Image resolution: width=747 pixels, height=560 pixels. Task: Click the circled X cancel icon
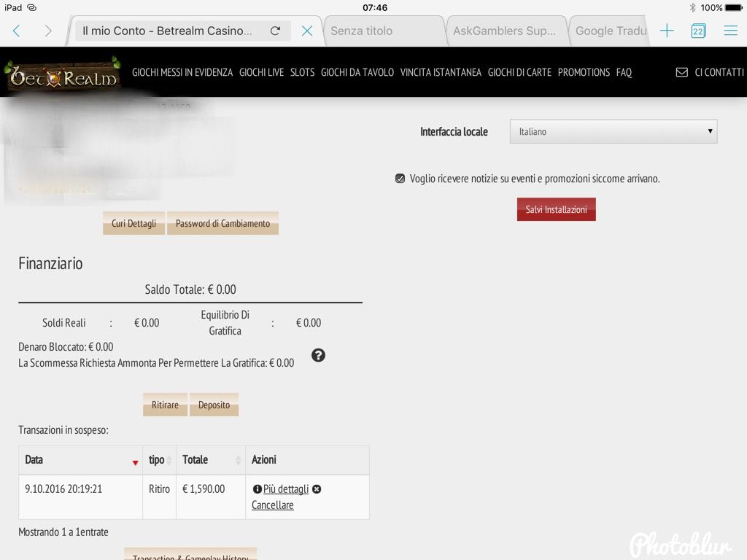pyautogui.click(x=317, y=489)
